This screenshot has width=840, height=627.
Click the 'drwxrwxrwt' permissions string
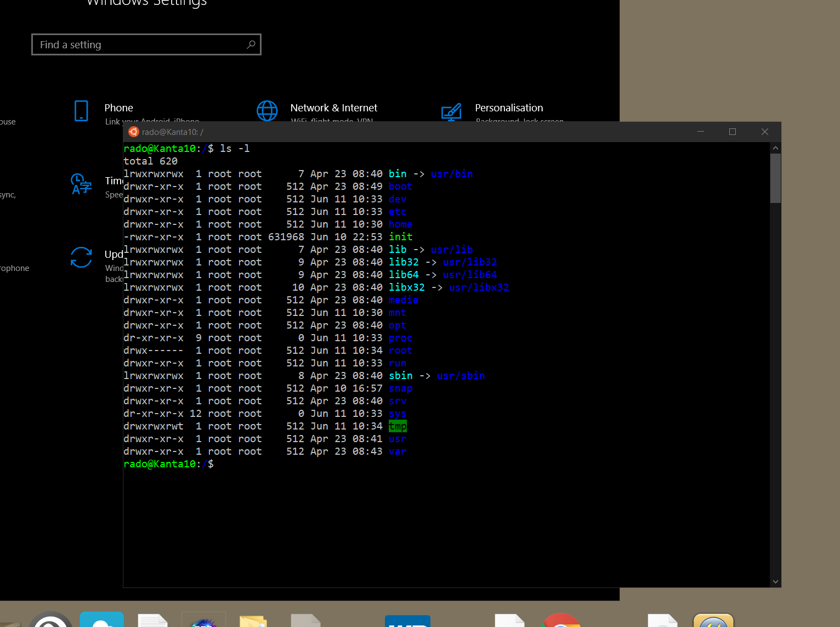point(154,426)
